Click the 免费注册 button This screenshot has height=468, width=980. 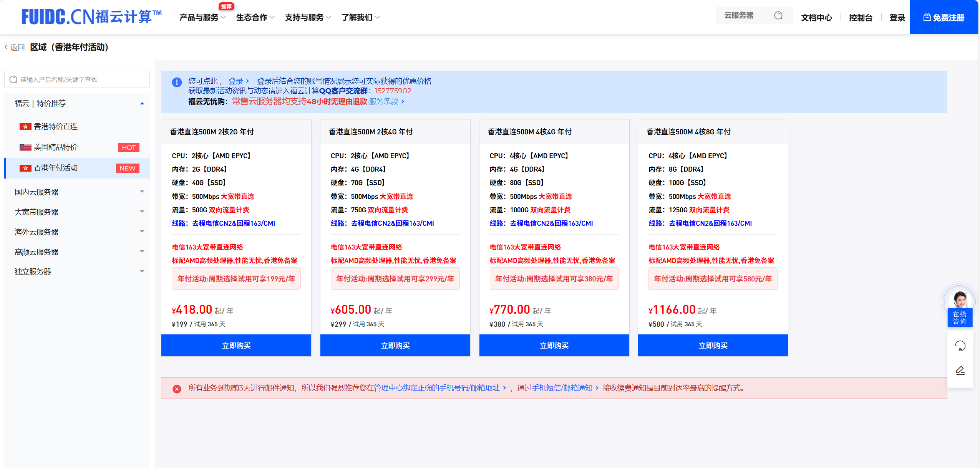pyautogui.click(x=943, y=18)
